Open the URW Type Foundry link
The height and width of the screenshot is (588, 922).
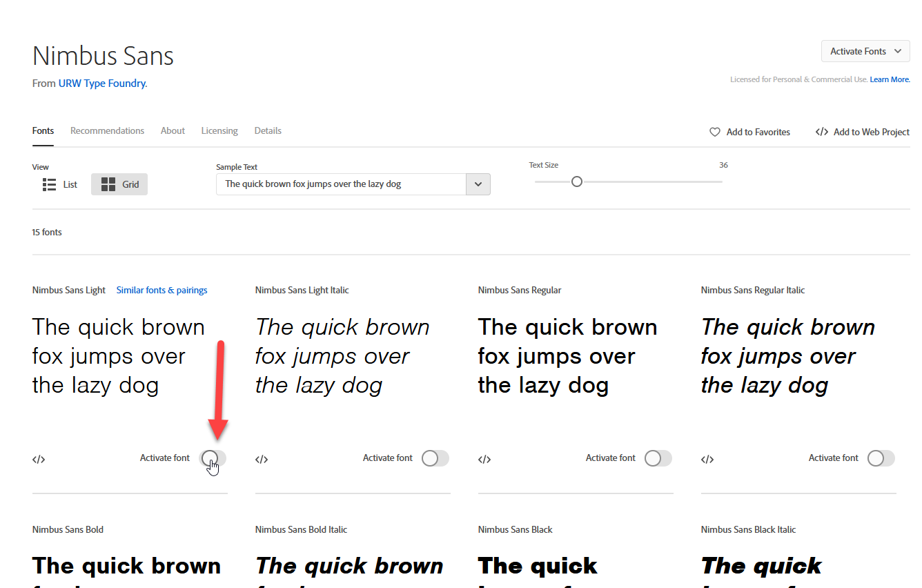point(102,84)
